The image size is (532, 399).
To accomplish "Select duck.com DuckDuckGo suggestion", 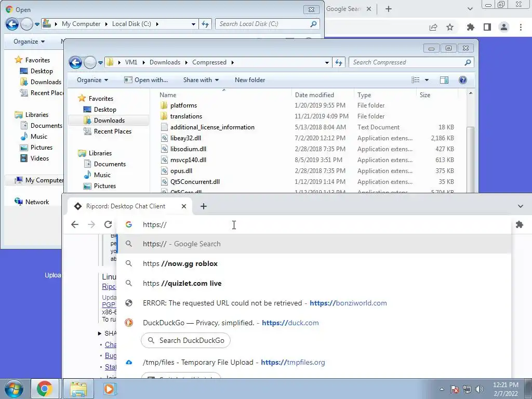I will pyautogui.click(x=314, y=323).
